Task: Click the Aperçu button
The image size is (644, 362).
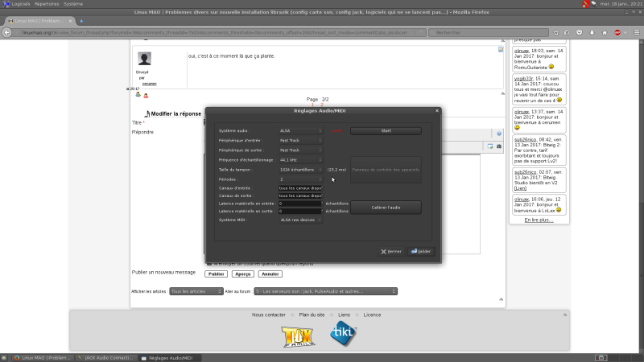Action: tap(243, 274)
